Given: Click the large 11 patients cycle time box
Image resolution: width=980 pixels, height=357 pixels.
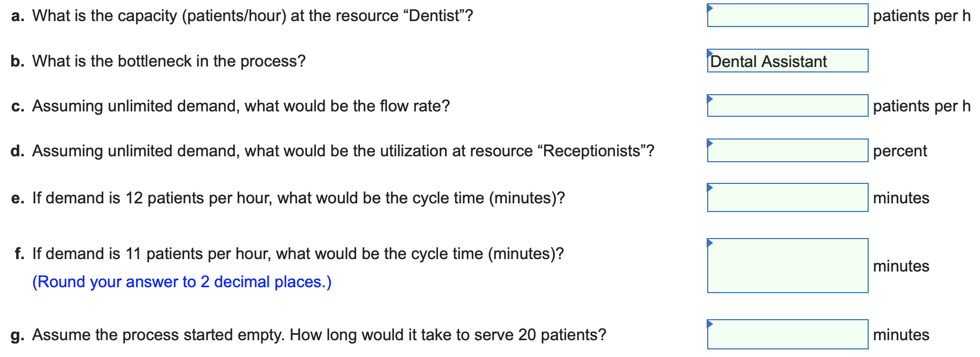Looking at the screenshot, I should [787, 266].
